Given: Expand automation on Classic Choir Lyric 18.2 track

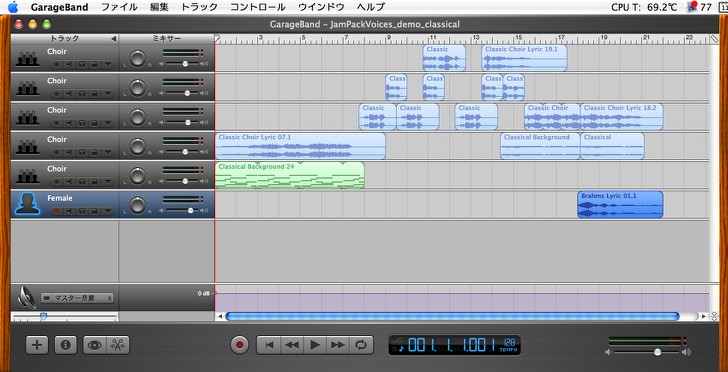Looking at the screenshot, I should 108,123.
